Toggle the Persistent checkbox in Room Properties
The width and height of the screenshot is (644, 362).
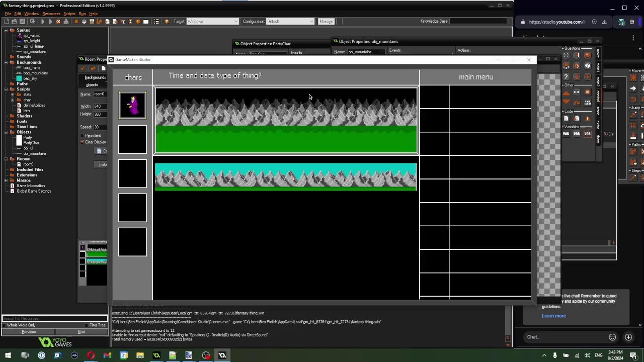tap(83, 136)
